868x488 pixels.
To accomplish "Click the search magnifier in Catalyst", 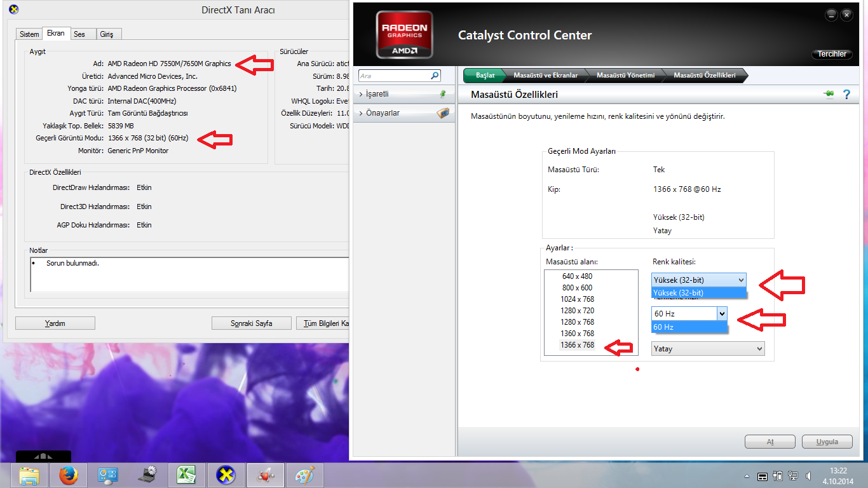I will (435, 76).
